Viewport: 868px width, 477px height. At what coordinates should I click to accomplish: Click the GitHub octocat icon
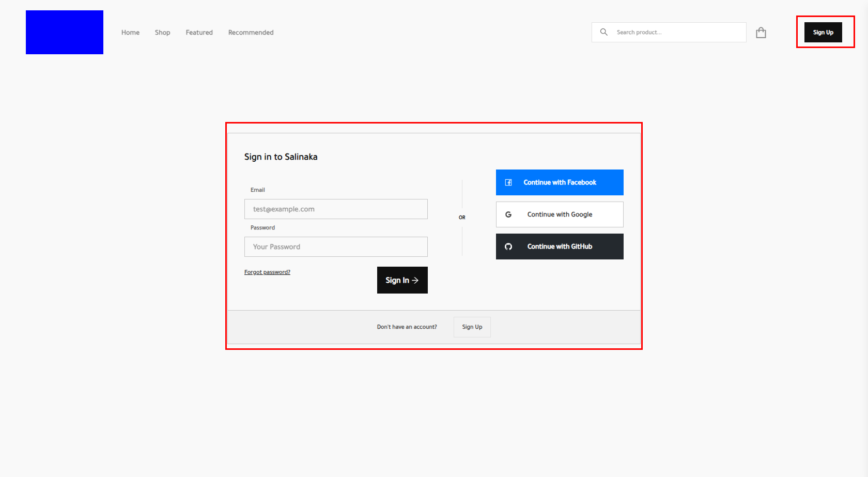[x=508, y=247]
